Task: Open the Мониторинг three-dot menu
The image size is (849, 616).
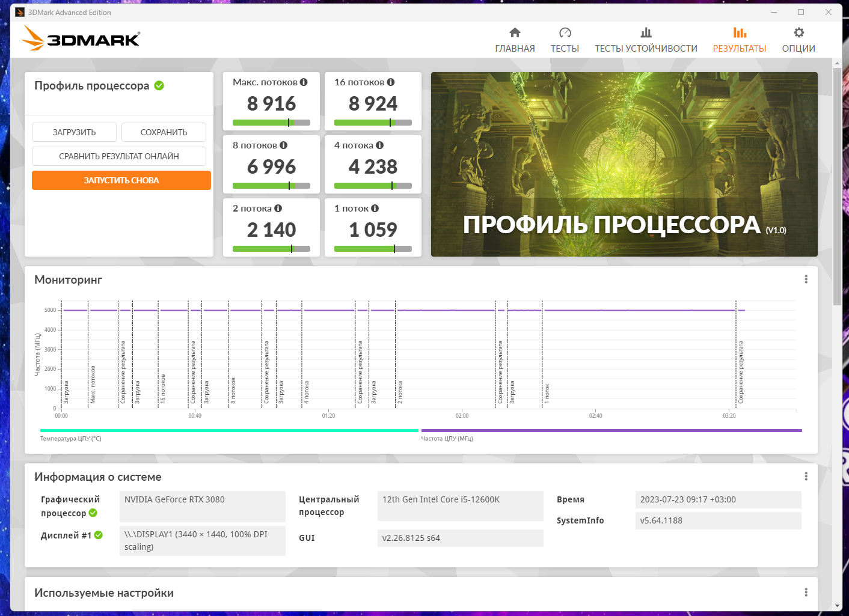Action: click(x=806, y=279)
